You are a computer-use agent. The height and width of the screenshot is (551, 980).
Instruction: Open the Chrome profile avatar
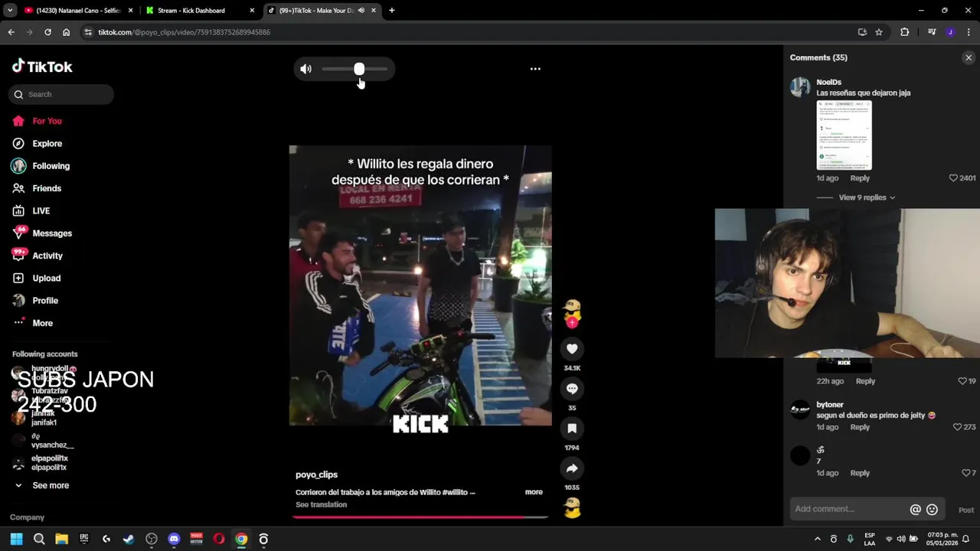coord(950,32)
